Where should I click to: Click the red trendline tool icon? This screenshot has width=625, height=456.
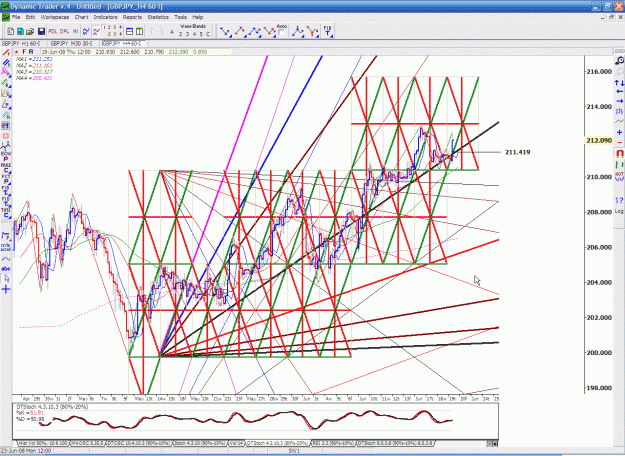[x=6, y=53]
